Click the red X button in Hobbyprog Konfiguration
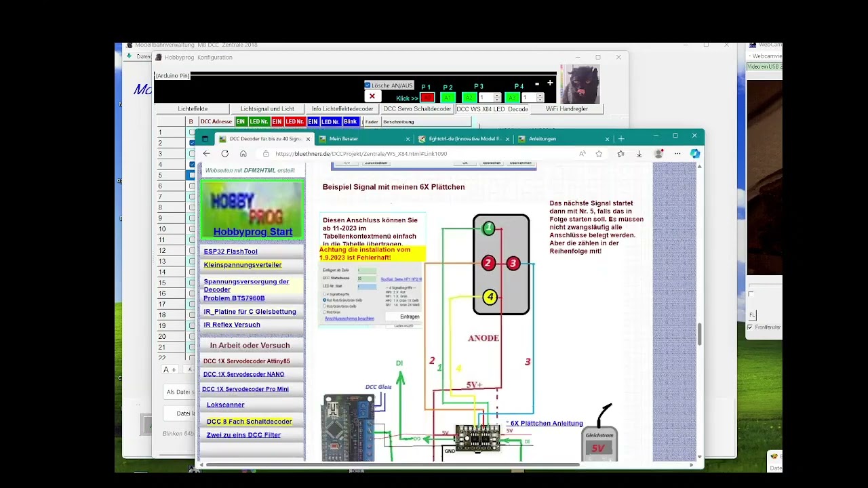 (x=372, y=96)
